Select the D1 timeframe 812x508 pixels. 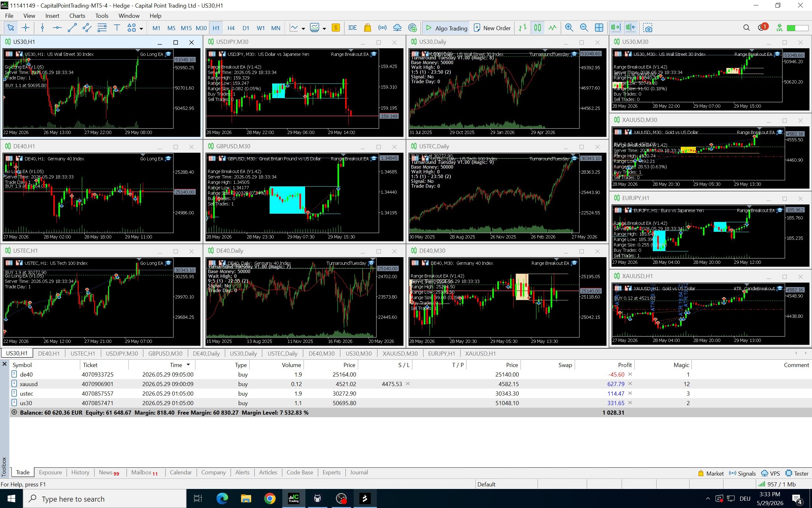click(x=246, y=28)
